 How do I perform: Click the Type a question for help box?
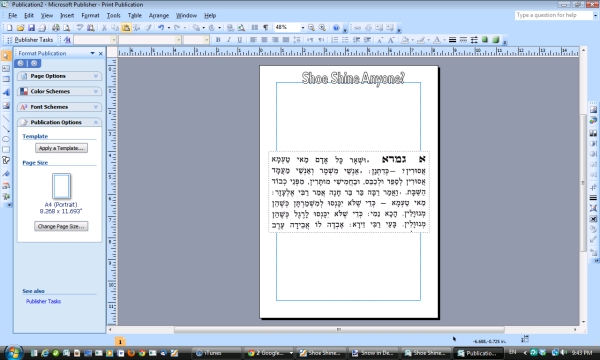pyautogui.click(x=553, y=15)
